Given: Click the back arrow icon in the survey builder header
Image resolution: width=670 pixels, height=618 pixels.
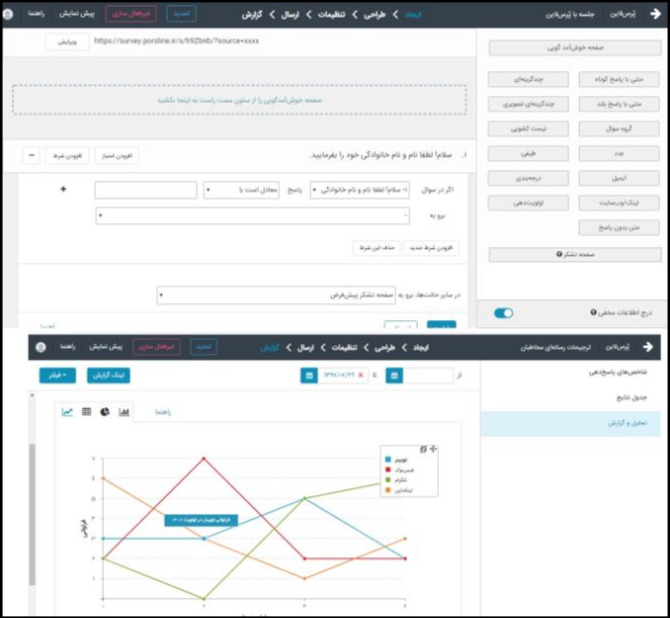Looking at the screenshot, I should [x=655, y=14].
